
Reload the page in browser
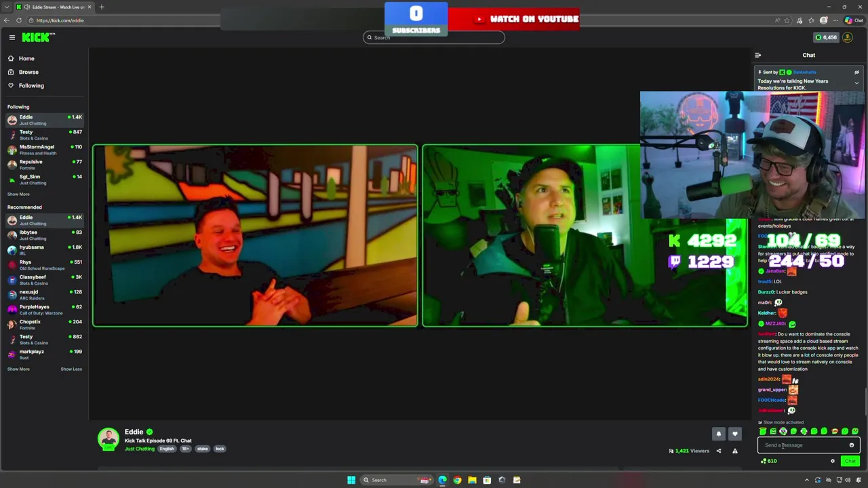click(x=19, y=20)
